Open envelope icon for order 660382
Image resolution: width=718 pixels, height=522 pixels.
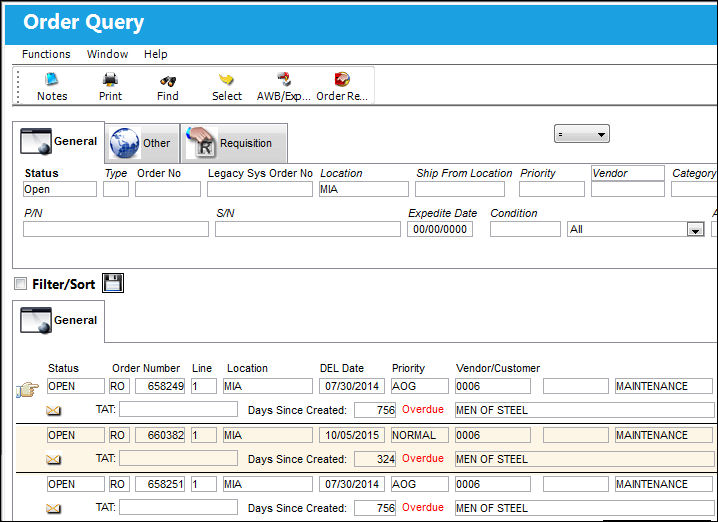tap(54, 459)
